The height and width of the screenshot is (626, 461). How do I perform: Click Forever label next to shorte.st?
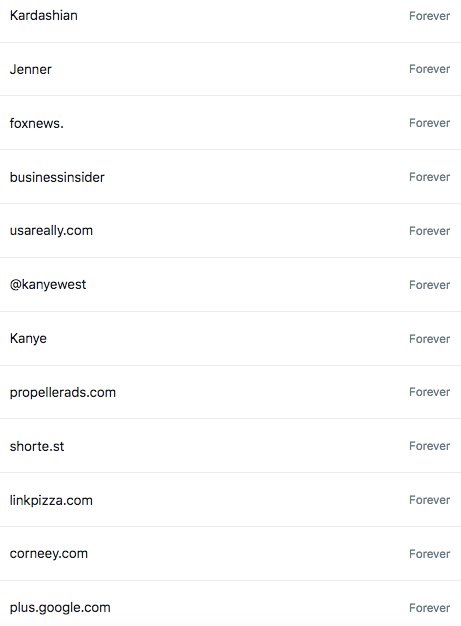click(429, 446)
